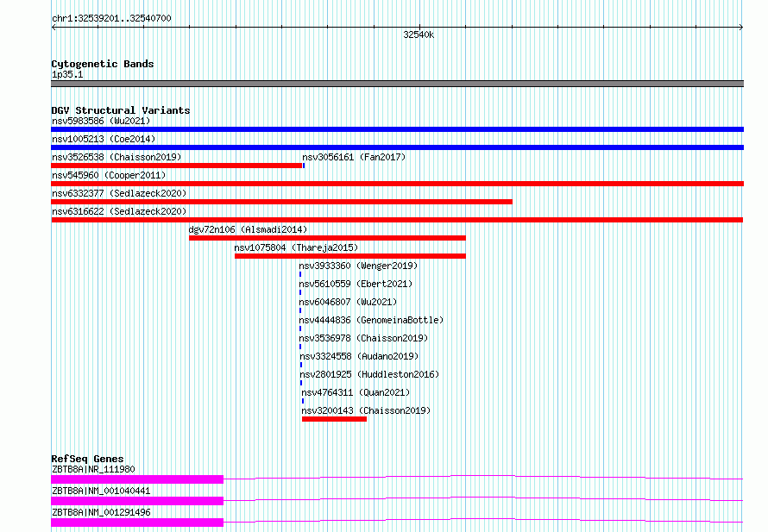Image resolution: width=768 pixels, height=532 pixels.
Task: Open the nsv1005213 (Coe2014) variant label
Action: point(104,139)
